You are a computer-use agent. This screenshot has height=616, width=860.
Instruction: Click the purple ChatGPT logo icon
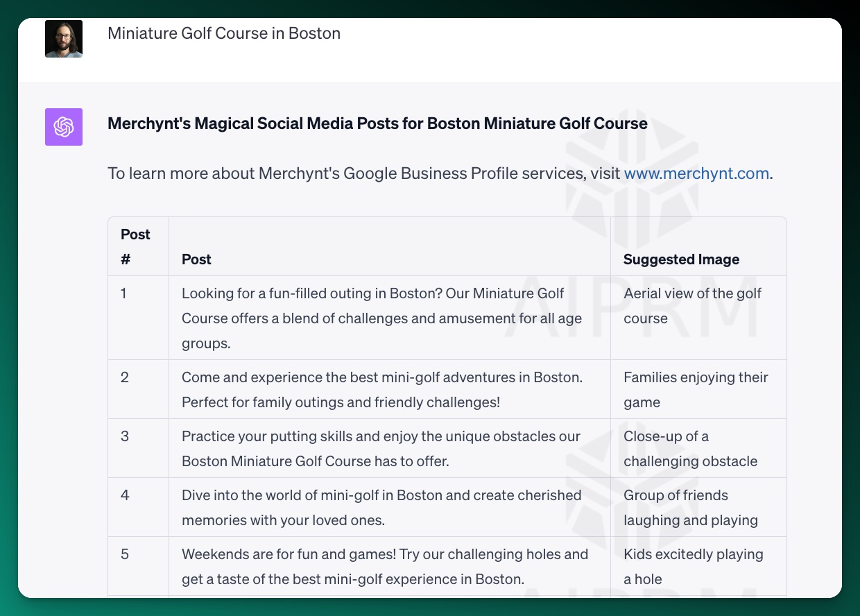click(x=64, y=127)
